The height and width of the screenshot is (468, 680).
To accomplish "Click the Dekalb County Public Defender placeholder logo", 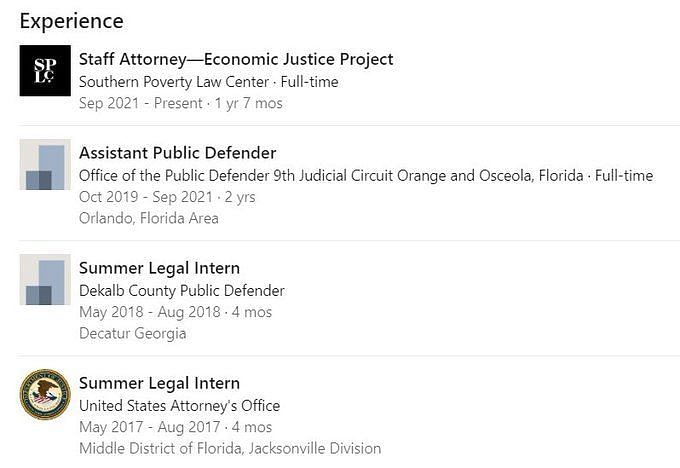I will point(45,280).
